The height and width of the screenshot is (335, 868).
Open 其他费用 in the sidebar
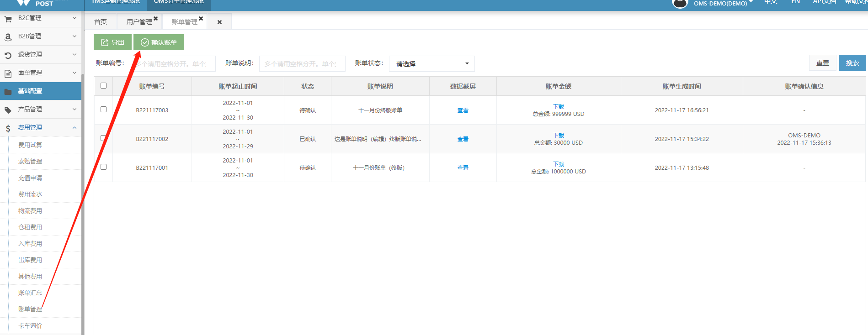(x=30, y=277)
